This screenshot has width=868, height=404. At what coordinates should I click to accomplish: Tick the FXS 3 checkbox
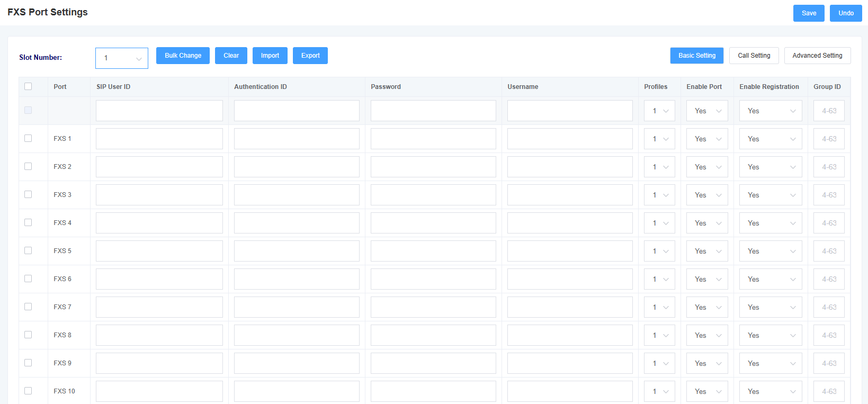[28, 194]
